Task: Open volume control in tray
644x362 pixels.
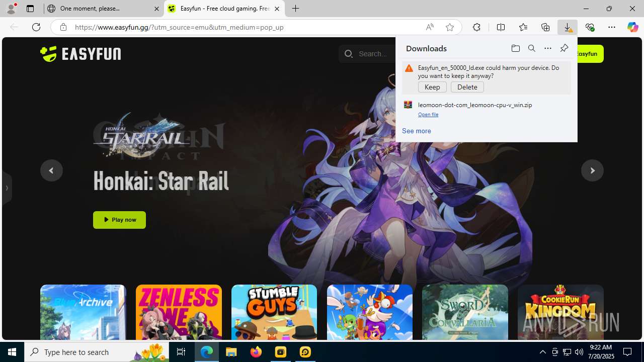Action: point(579,352)
